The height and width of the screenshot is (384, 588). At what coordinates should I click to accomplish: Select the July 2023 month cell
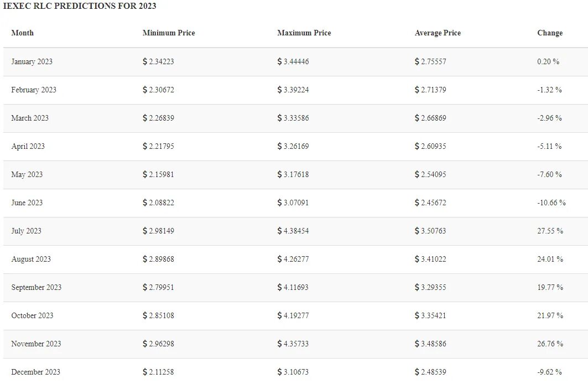pyautogui.click(x=26, y=231)
